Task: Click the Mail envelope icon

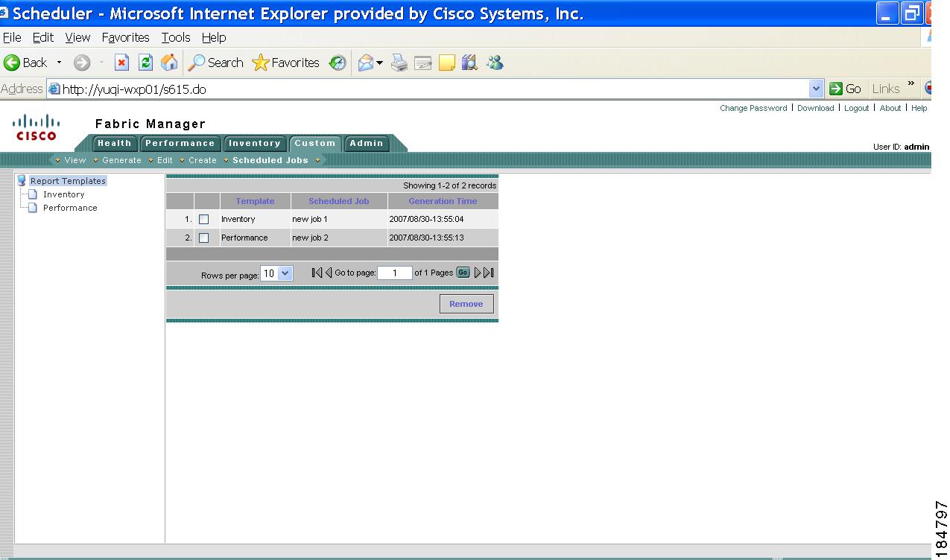Action: [365, 63]
